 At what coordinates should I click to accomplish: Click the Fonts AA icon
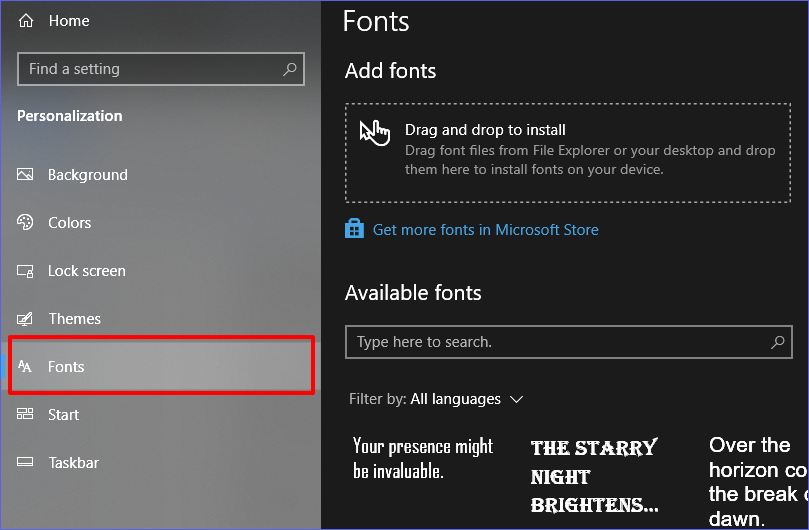click(x=25, y=366)
